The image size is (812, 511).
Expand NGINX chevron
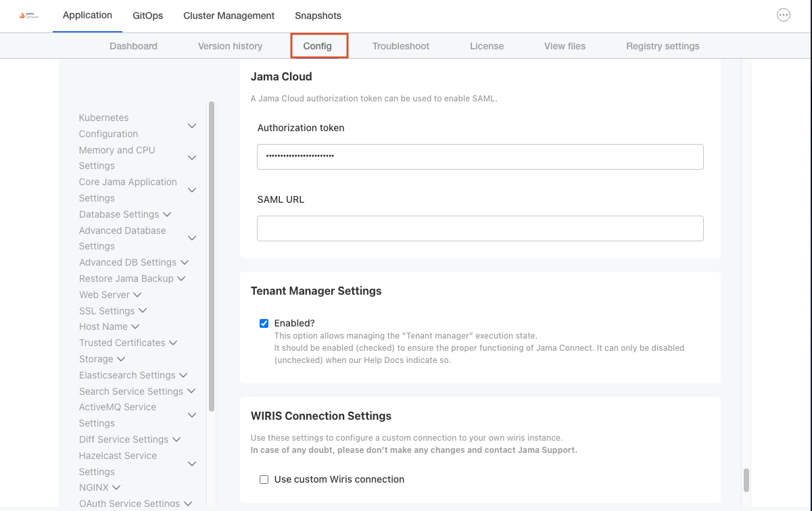(116, 487)
